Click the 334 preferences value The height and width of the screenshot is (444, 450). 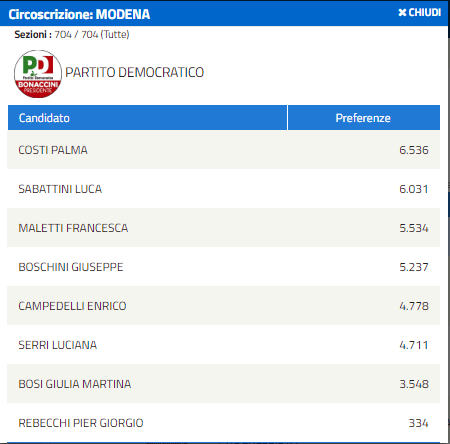[419, 423]
